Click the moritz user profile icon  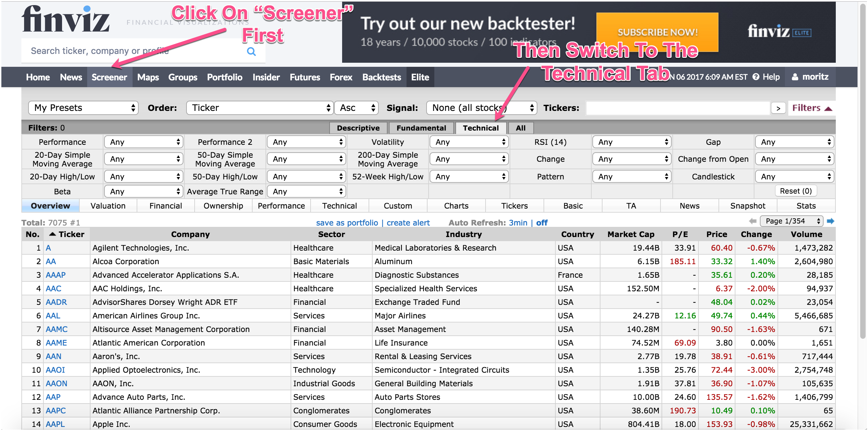click(x=795, y=77)
